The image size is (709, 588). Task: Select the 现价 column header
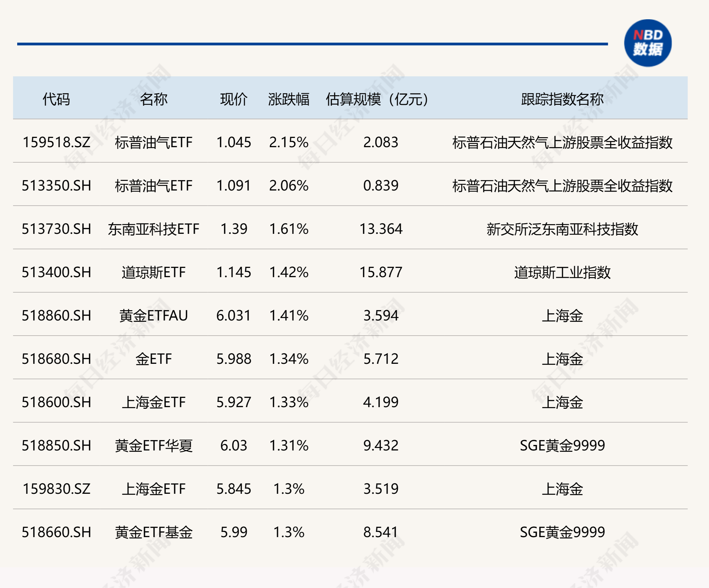pos(234,99)
